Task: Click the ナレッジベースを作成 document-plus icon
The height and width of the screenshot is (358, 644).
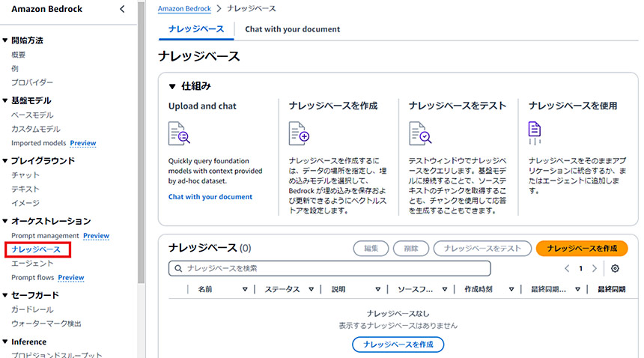Action: coord(299,133)
